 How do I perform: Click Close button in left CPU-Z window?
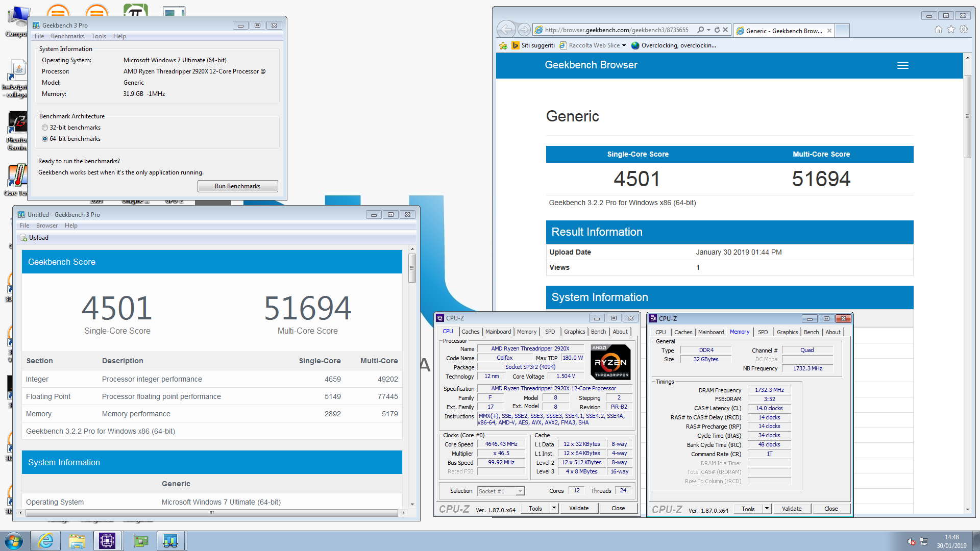tap(618, 508)
